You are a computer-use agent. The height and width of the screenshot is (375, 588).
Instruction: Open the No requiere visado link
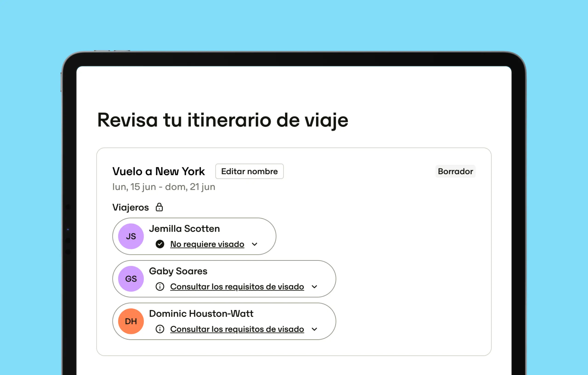click(207, 244)
